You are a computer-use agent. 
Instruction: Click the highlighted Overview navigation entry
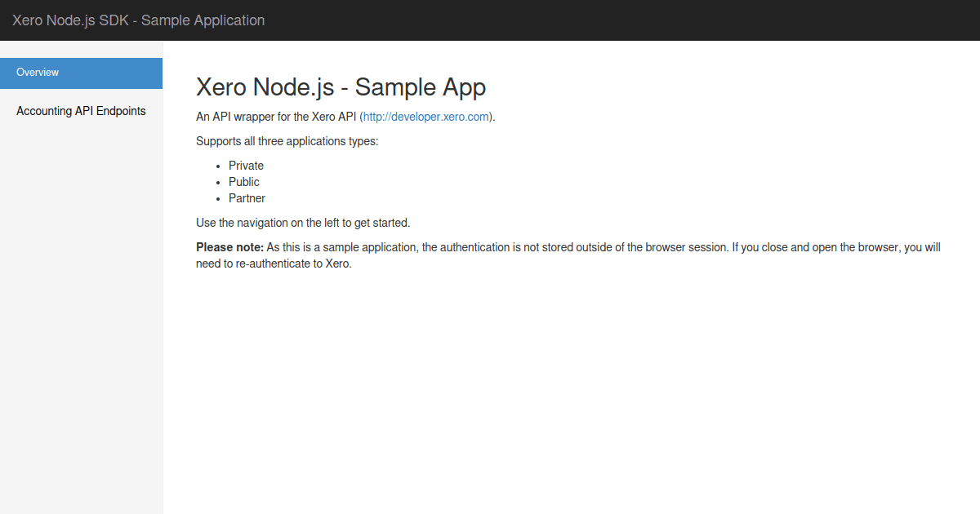point(38,73)
